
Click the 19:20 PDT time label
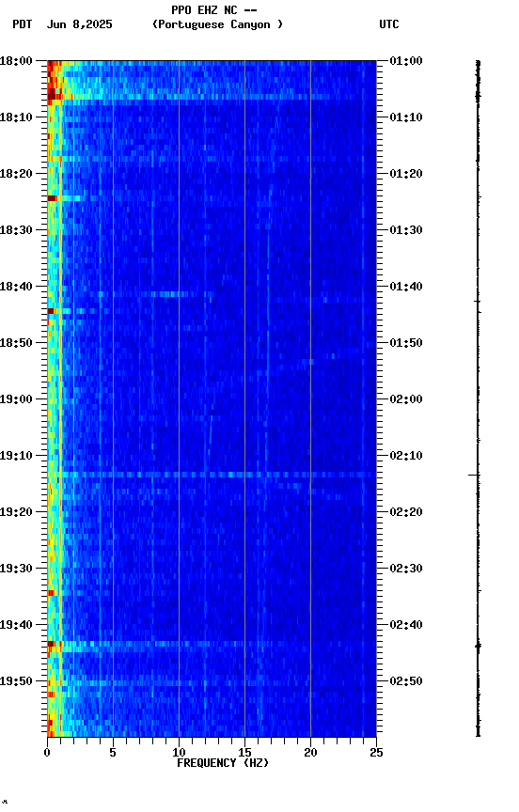click(16, 512)
